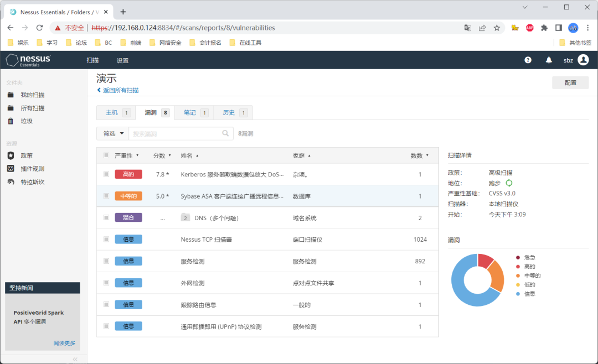
Task: Sort by the 严重性 column header
Action: tap(127, 155)
